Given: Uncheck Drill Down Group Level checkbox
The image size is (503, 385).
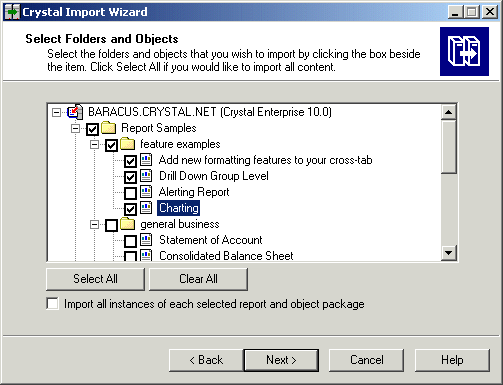Looking at the screenshot, I should (130, 177).
